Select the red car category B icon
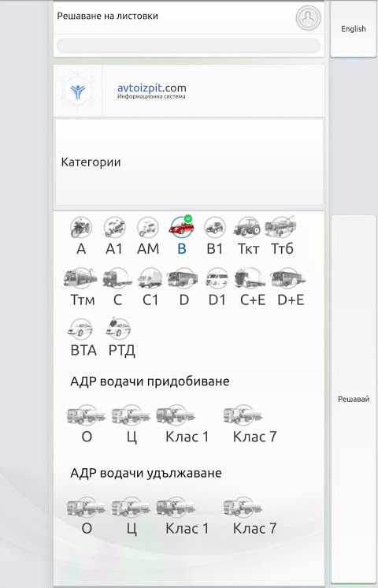 point(182,227)
